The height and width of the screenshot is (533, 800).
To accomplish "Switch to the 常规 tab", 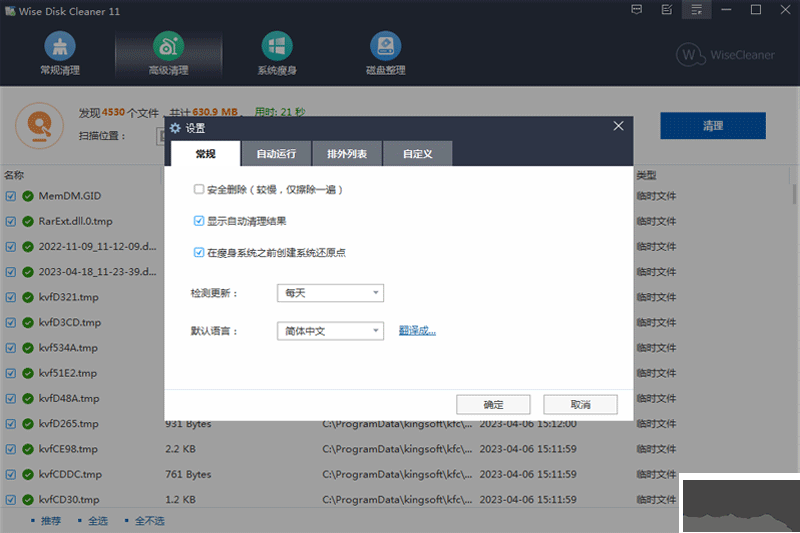I will point(206,154).
